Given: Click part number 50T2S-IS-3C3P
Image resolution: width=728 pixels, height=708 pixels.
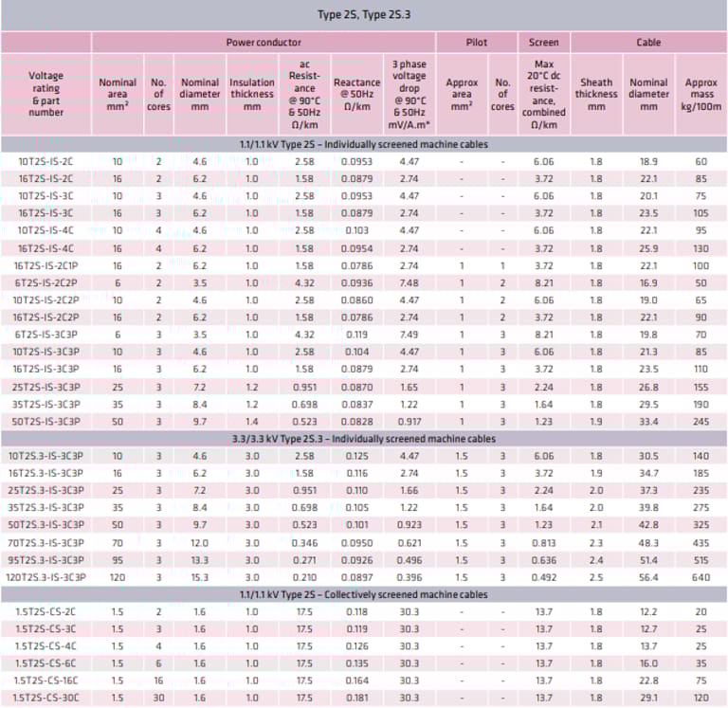Looking at the screenshot, I should (x=45, y=421).
